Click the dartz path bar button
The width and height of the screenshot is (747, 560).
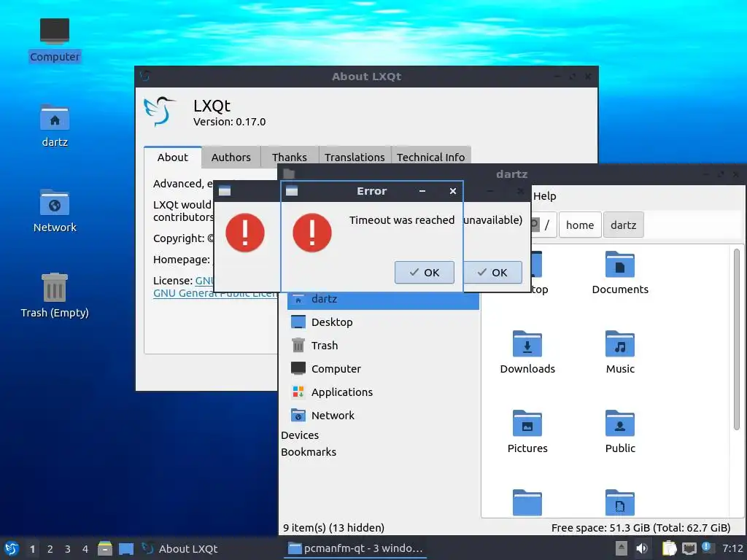coord(623,225)
